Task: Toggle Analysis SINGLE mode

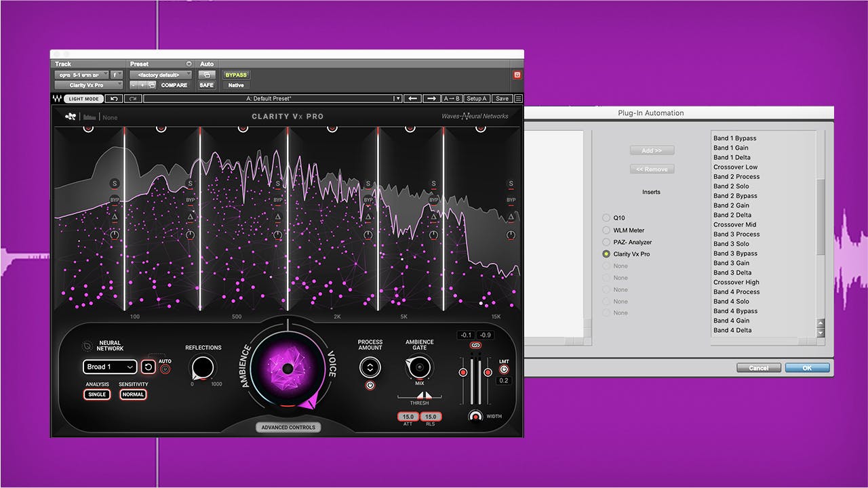Action: coord(97,394)
